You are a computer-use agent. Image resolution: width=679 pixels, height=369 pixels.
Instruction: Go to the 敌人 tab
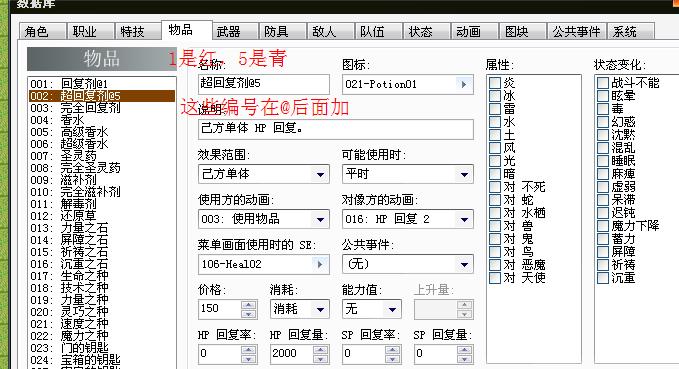point(330,32)
